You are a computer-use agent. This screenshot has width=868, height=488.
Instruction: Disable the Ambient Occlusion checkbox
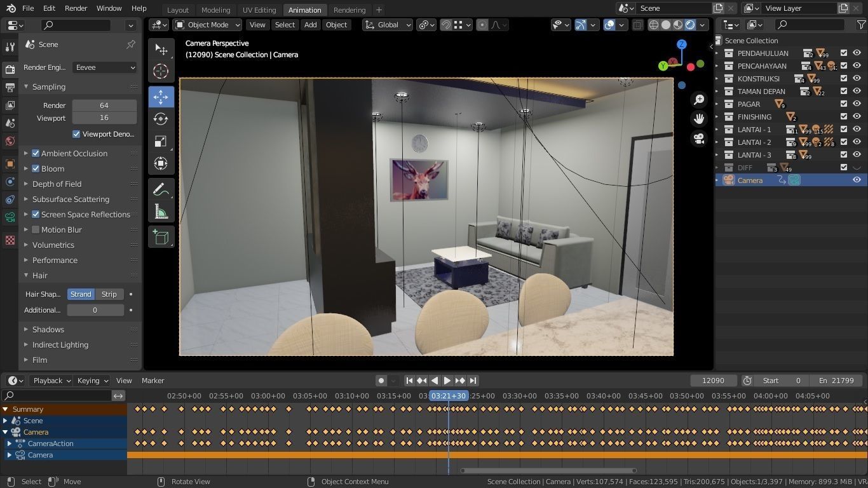coord(36,153)
